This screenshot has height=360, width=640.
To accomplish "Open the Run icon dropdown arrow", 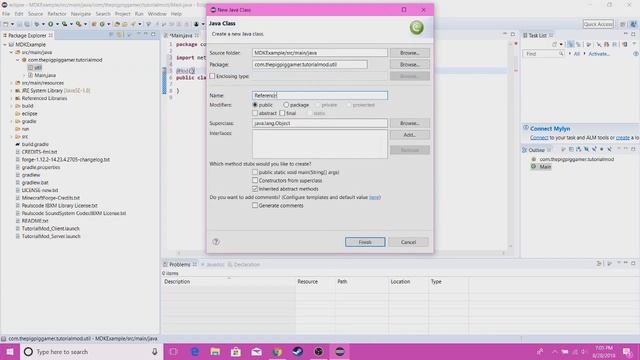I will (x=58, y=24).
